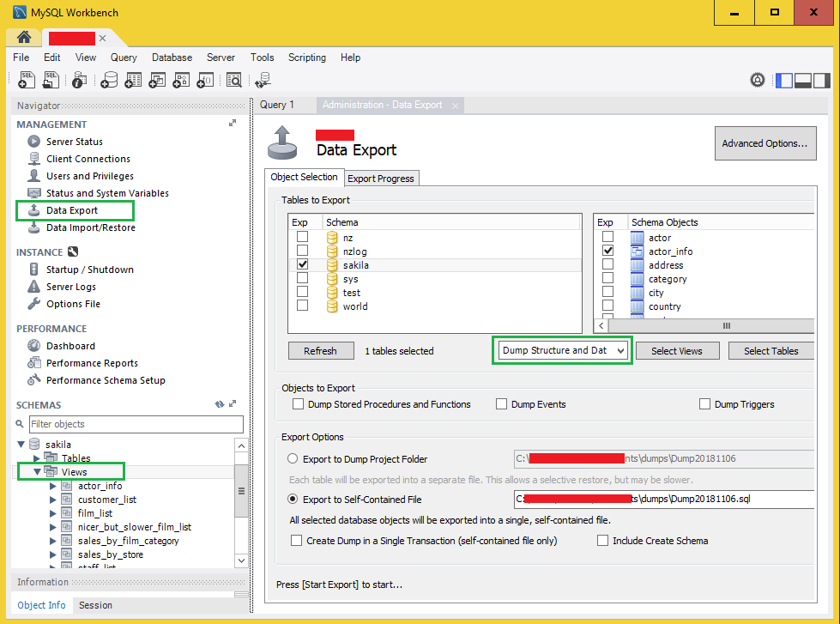Click the Refresh button

320,350
